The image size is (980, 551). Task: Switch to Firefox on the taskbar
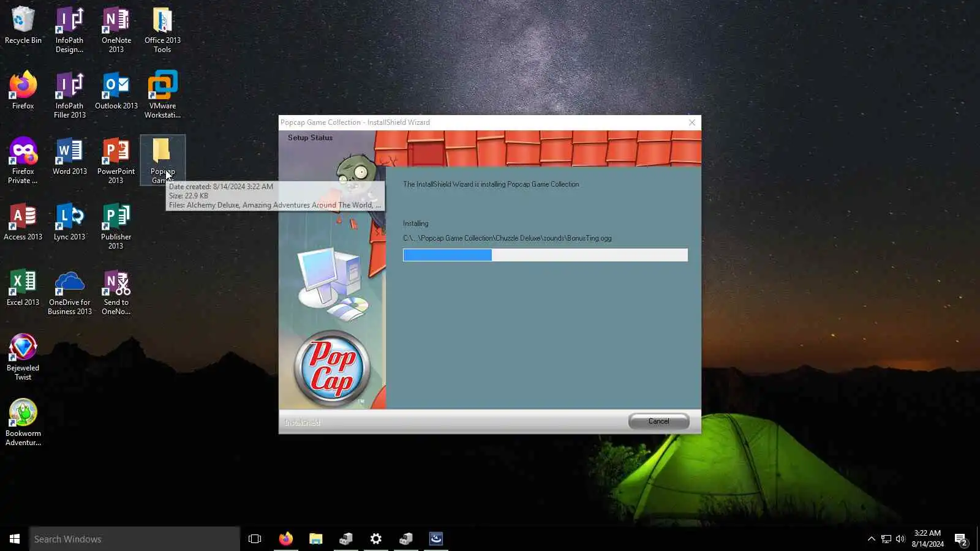(285, 539)
